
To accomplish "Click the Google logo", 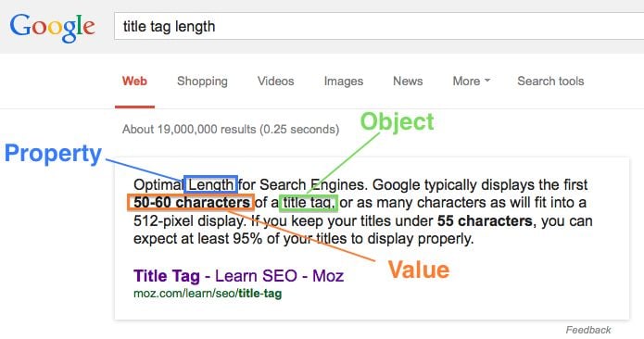I will pyautogui.click(x=53, y=27).
